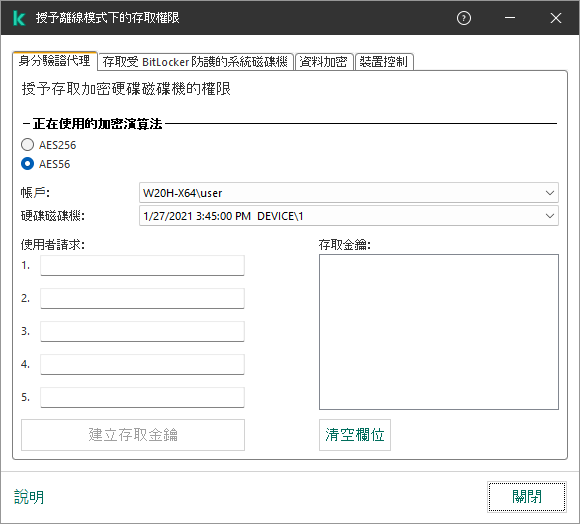Open the 資料加密 tab
Screen dimensions: 580x524
[x=324, y=61]
